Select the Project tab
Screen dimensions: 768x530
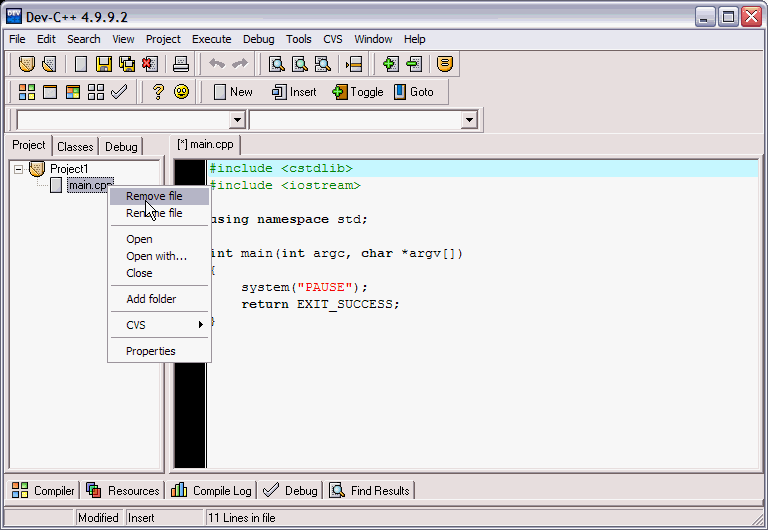pyautogui.click(x=29, y=145)
